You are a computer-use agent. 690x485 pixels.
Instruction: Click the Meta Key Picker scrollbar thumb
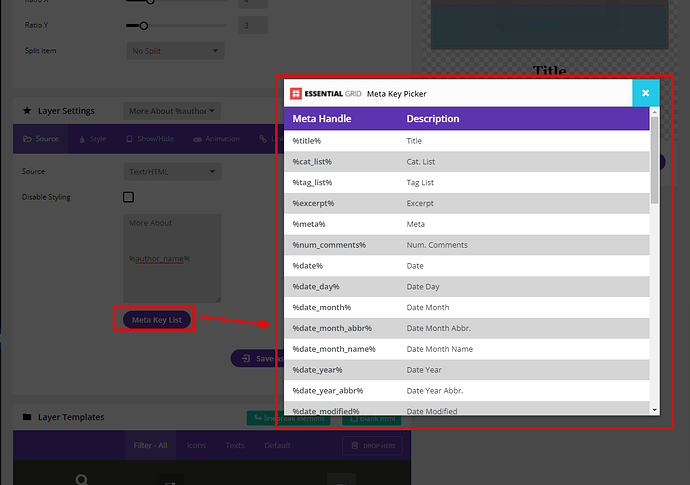[x=654, y=160]
